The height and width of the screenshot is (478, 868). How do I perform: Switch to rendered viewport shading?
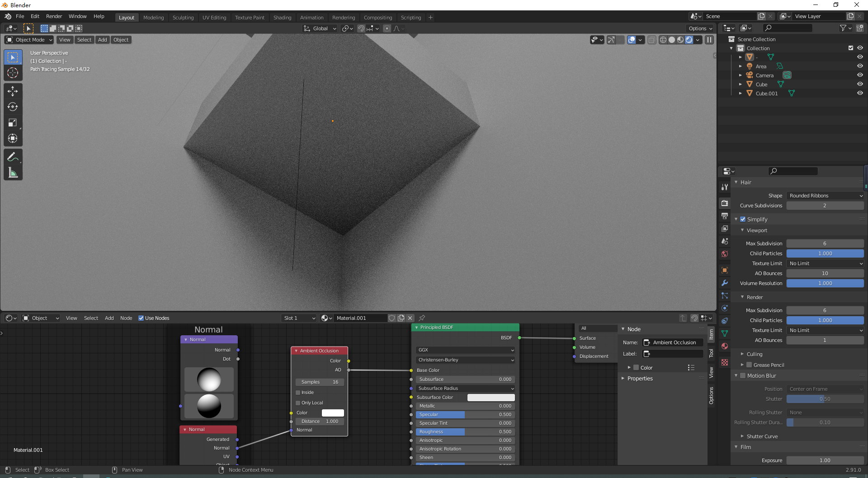pyautogui.click(x=689, y=40)
